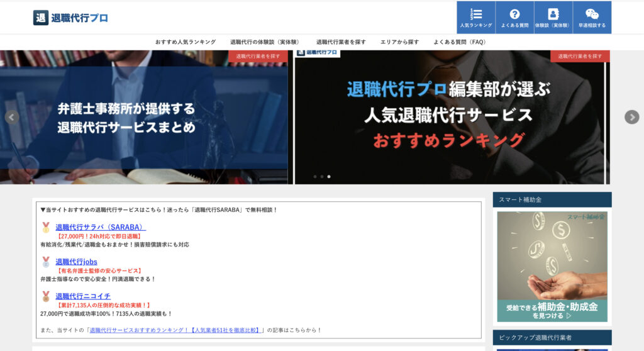The height and width of the screenshot is (351, 644).
Task: Open よくある質問（FAQ）in navigation bar
Action: [x=459, y=42]
